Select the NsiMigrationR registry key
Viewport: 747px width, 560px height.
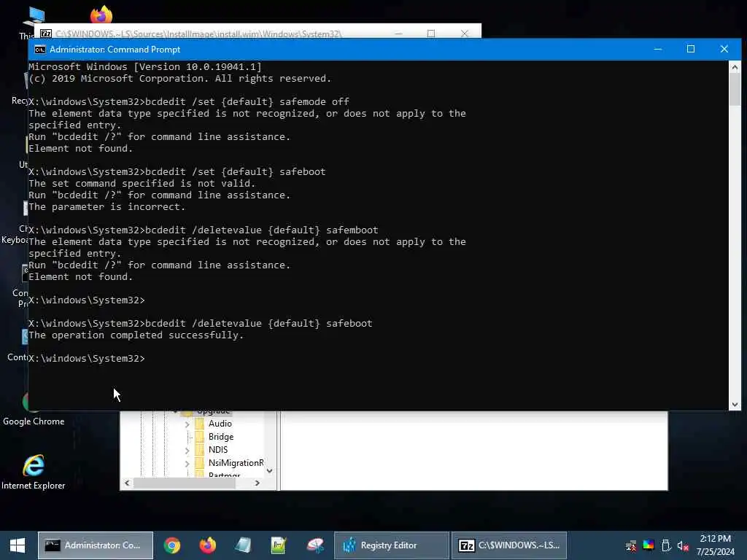[236, 463]
